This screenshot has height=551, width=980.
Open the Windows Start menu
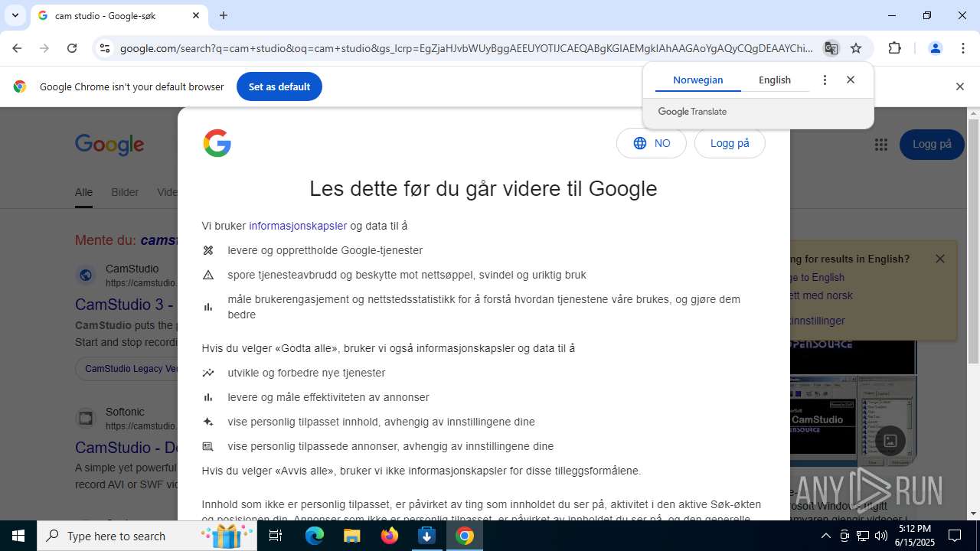click(18, 536)
